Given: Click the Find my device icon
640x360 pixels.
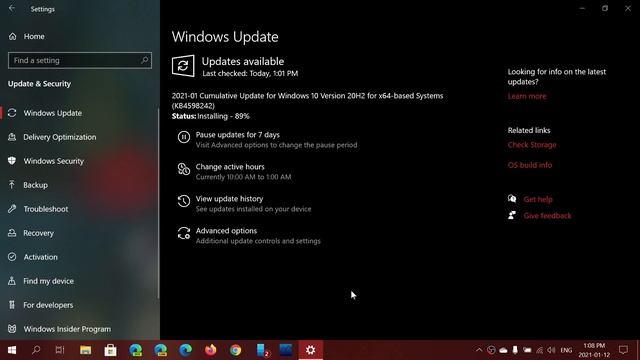Looking at the screenshot, I should 12,281.
